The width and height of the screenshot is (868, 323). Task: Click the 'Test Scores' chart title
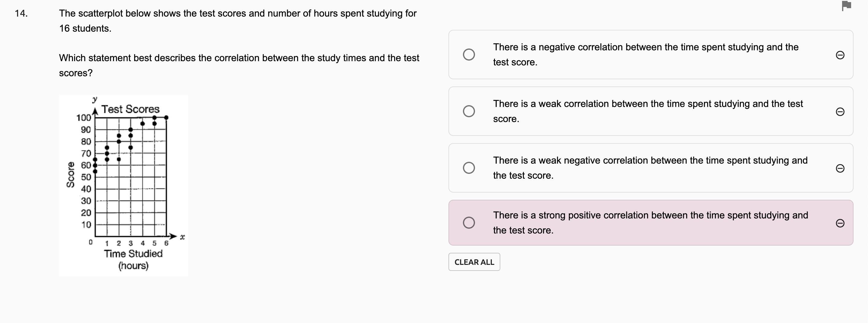pos(131,109)
